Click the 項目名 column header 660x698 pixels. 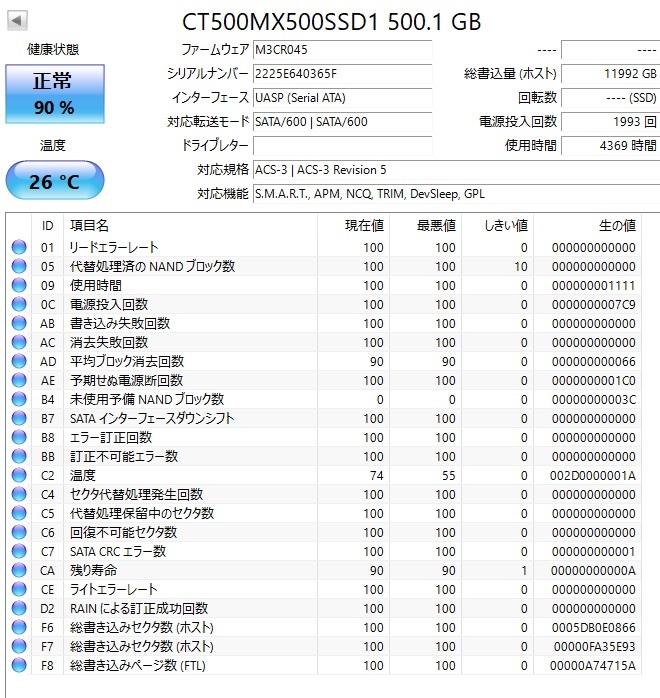[190, 226]
